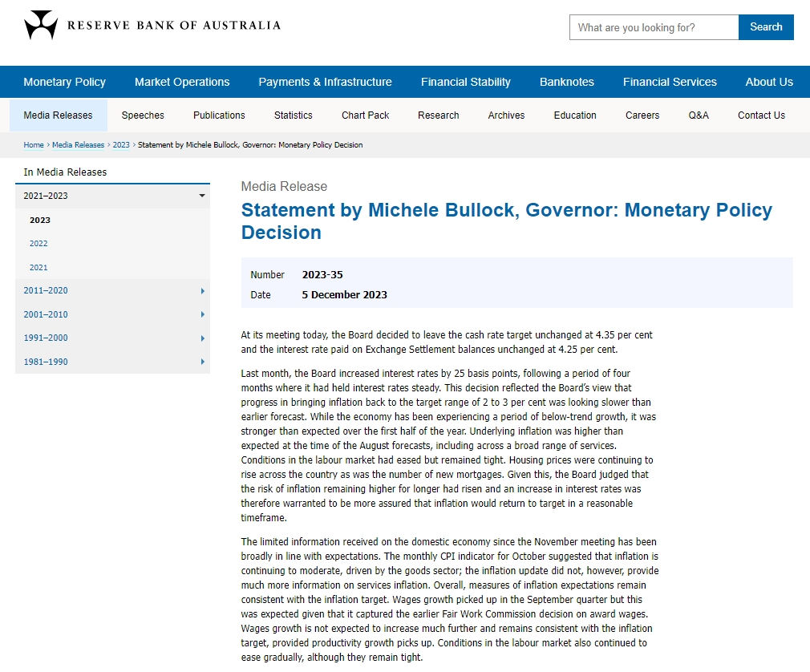Switch to the Speeches tab
The image size is (810, 672).
pos(143,115)
